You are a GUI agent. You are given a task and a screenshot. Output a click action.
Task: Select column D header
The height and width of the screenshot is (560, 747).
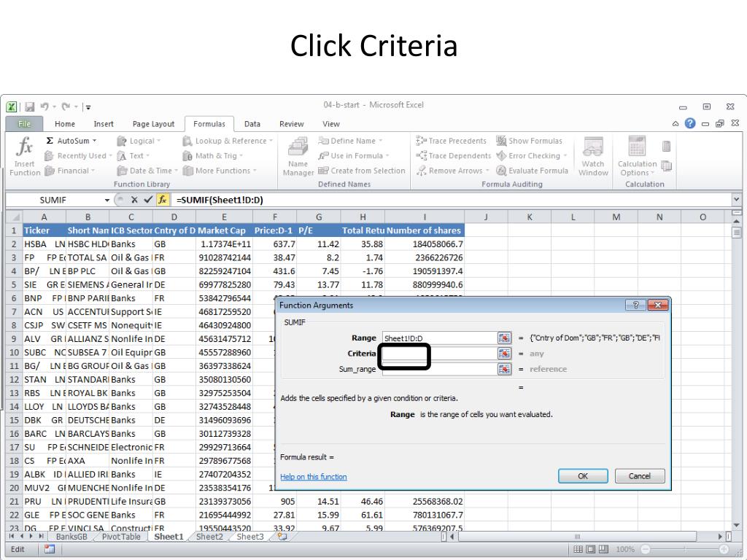(174, 217)
